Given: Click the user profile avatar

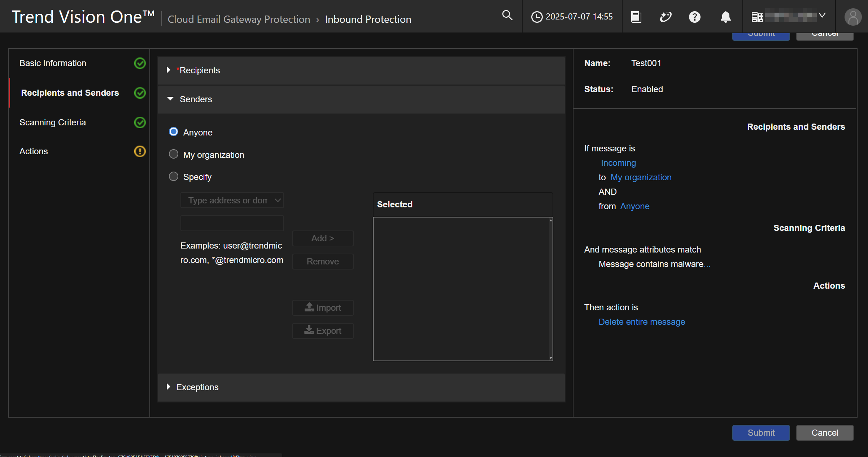Looking at the screenshot, I should 853,17.
